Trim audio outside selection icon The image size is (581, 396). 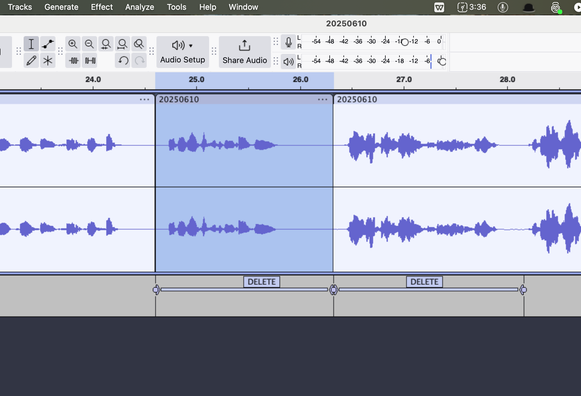tap(73, 60)
